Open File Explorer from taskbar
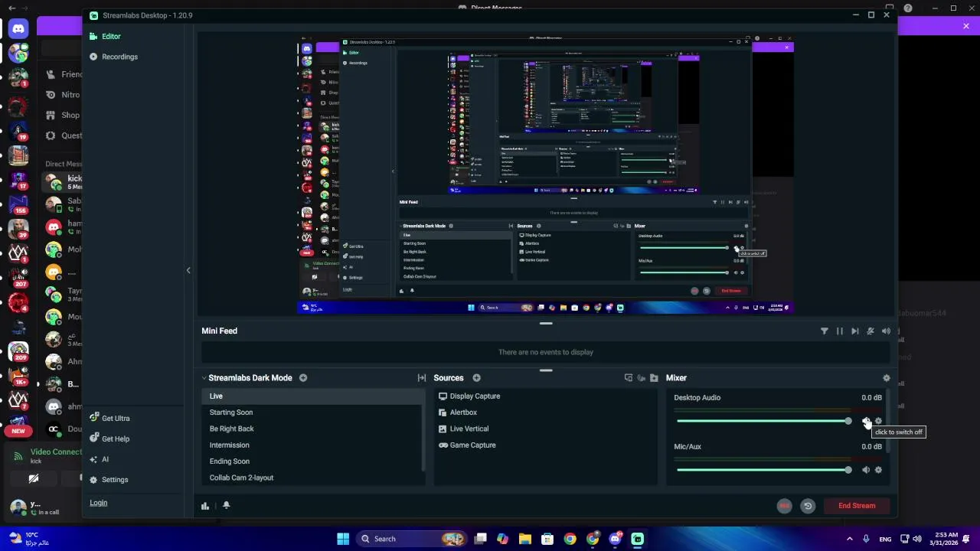Viewport: 980px width, 551px height. click(x=525, y=539)
